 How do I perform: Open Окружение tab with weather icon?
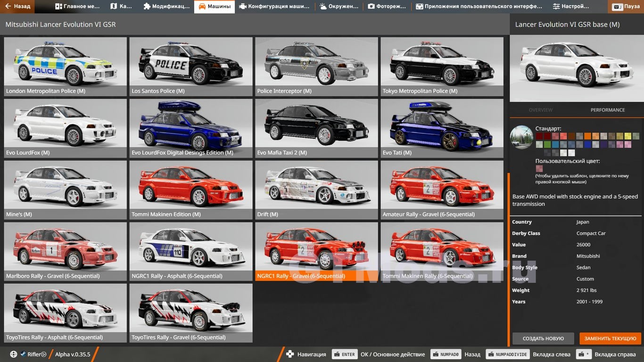pos(339,7)
